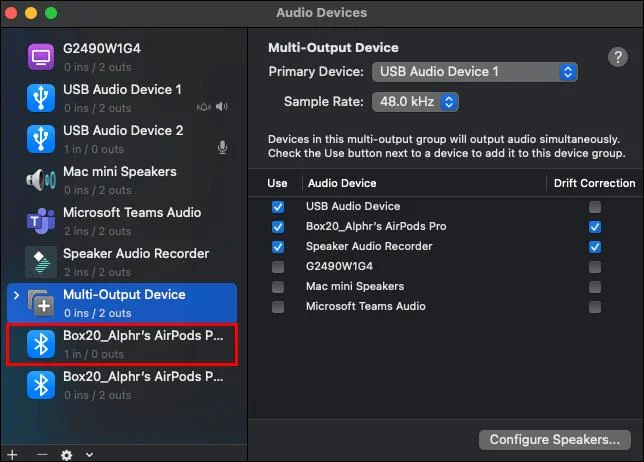Check Use for Microsoft Teams Audio
644x462 pixels.
(278, 307)
